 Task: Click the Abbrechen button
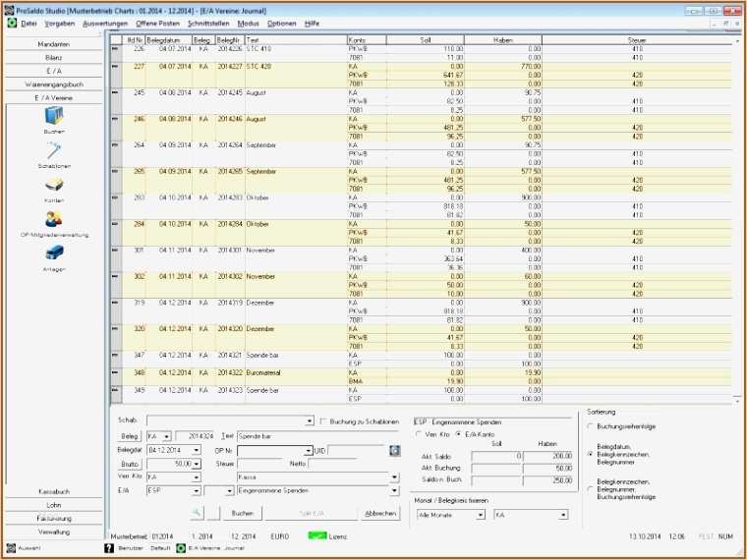[380, 513]
